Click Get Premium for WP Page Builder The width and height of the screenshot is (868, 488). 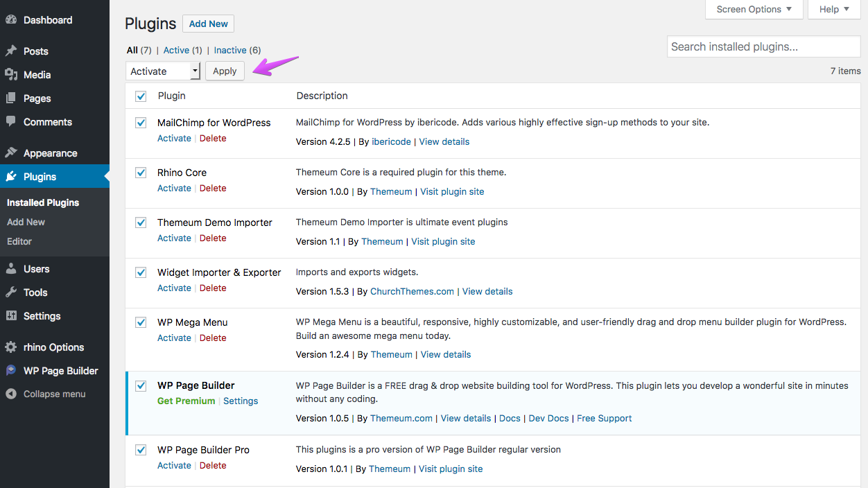(x=186, y=401)
